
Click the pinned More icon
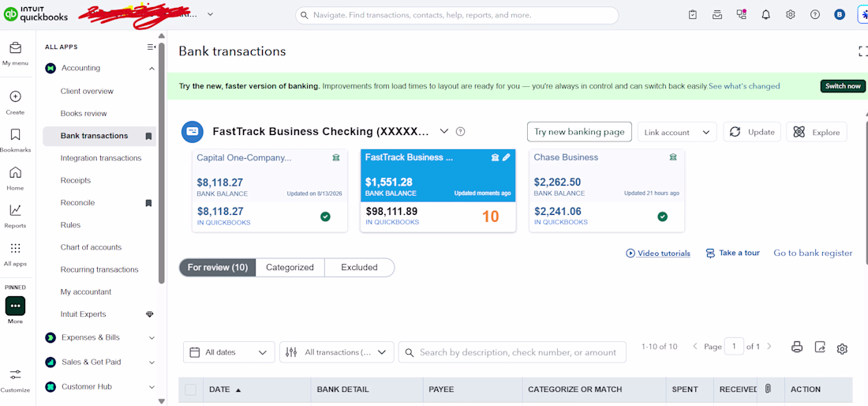click(x=16, y=306)
